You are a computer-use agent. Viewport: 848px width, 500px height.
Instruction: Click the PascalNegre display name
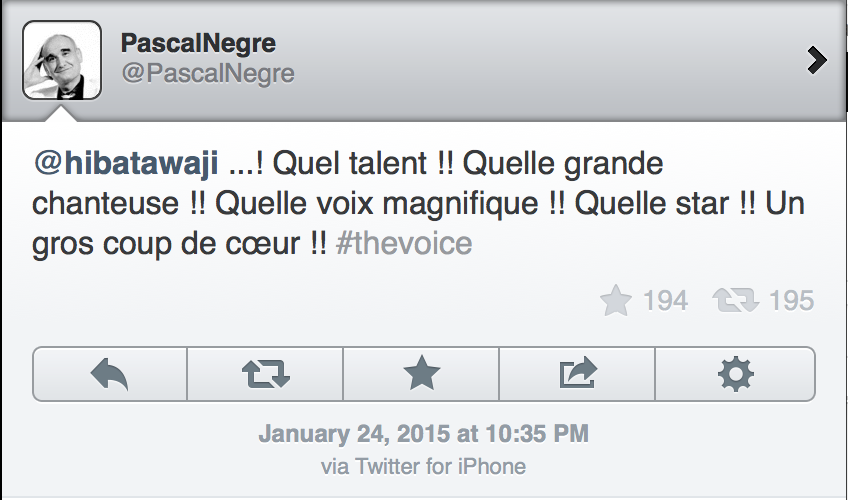[x=197, y=44]
